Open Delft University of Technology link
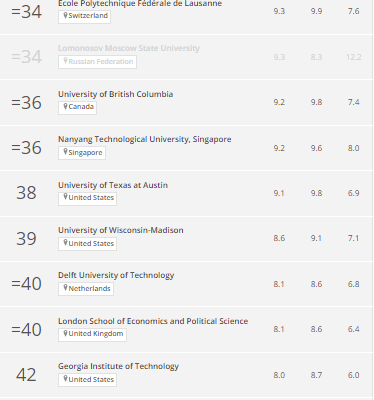The height and width of the screenshot is (400, 374). 116,275
